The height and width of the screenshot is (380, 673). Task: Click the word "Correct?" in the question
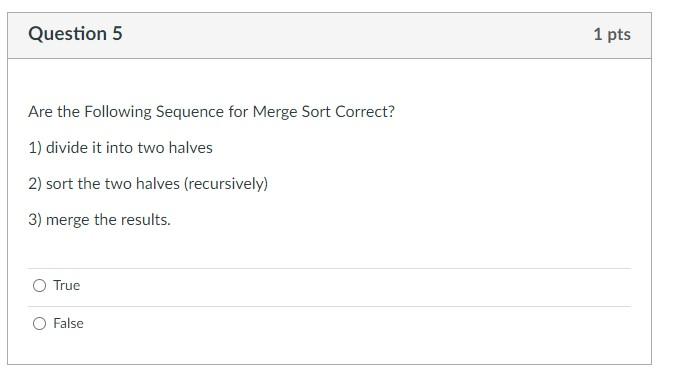365,112
